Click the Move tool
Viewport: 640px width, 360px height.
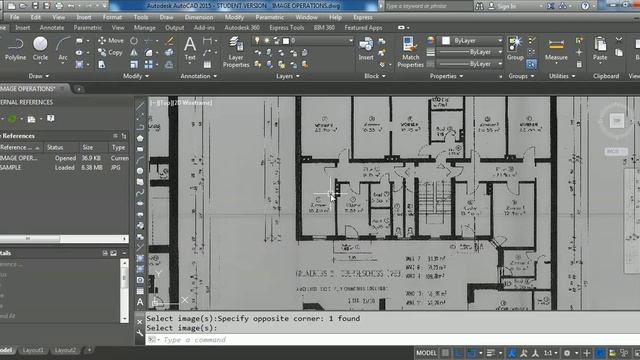[111, 40]
